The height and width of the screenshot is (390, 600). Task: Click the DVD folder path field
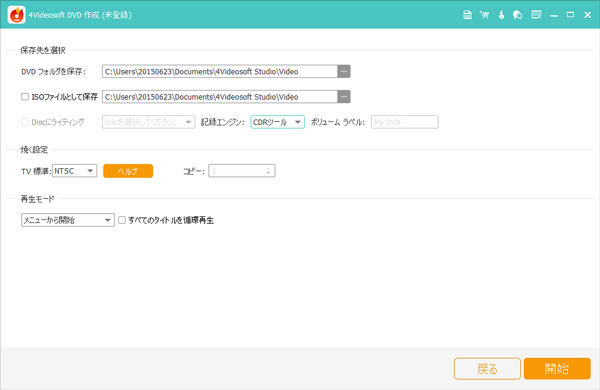(x=220, y=71)
